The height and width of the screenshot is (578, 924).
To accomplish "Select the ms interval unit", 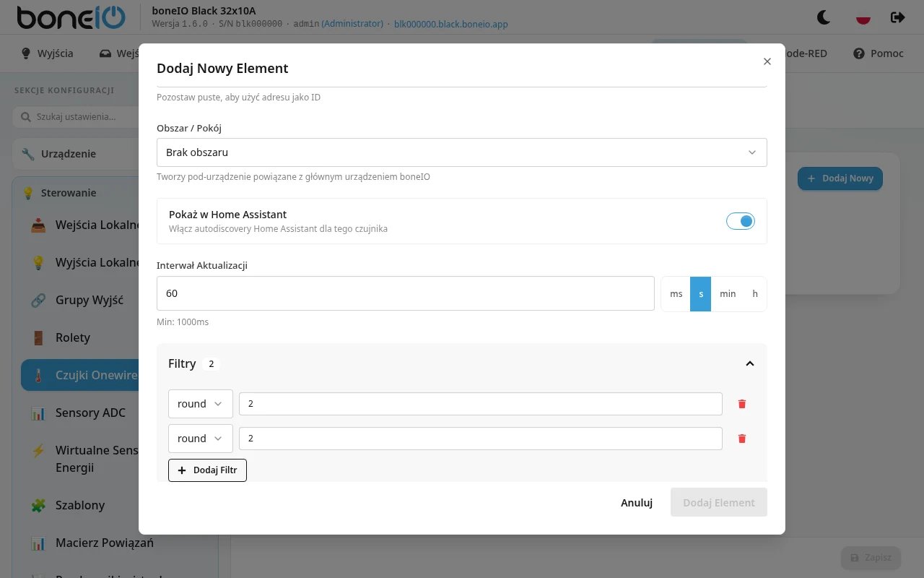I will (676, 293).
